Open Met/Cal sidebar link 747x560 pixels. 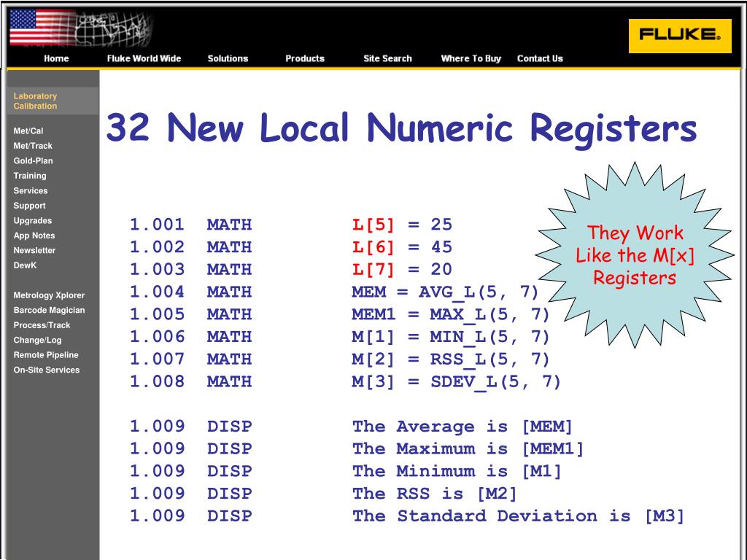(28, 131)
